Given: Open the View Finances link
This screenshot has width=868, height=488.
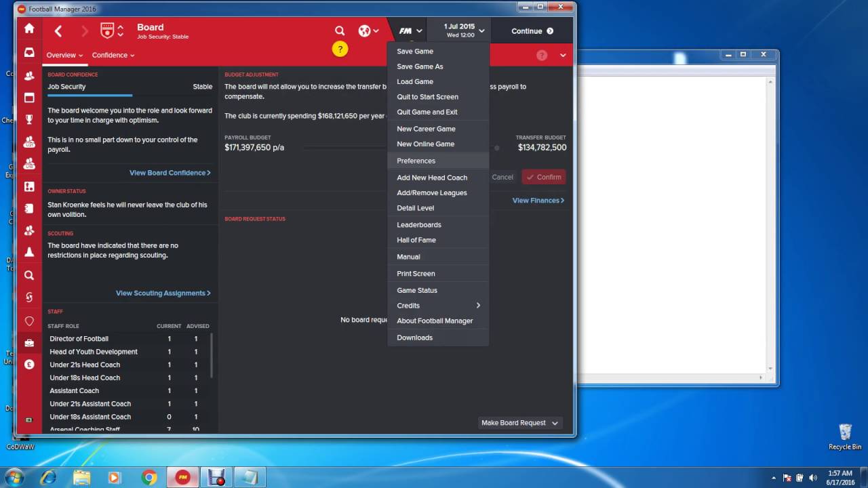Looking at the screenshot, I should [538, 201].
